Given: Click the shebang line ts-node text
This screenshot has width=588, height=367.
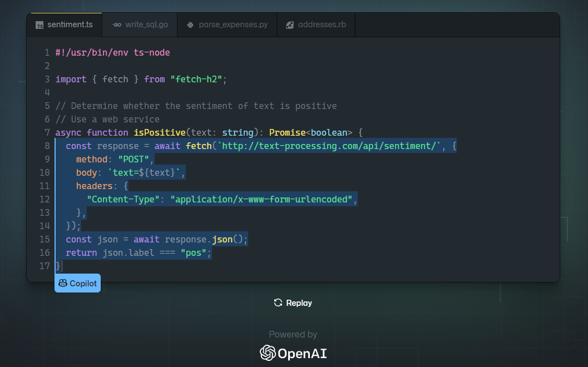Looking at the screenshot, I should click(x=151, y=52).
